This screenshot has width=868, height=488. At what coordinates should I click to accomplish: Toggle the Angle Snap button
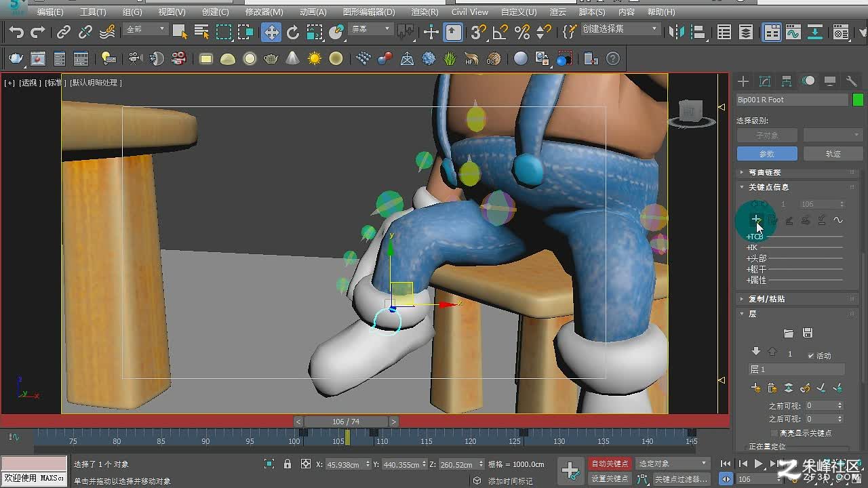(x=500, y=32)
